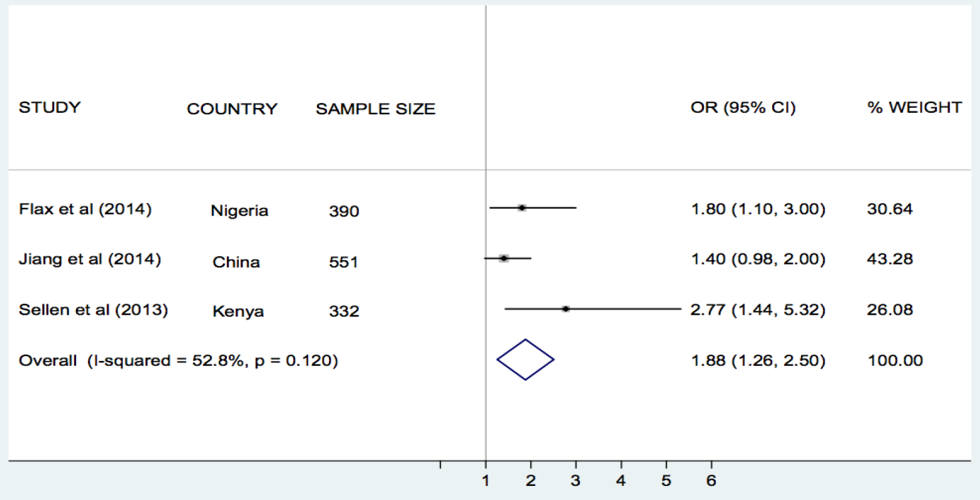Click the SAMPLE SIZE column header

pyautogui.click(x=376, y=109)
